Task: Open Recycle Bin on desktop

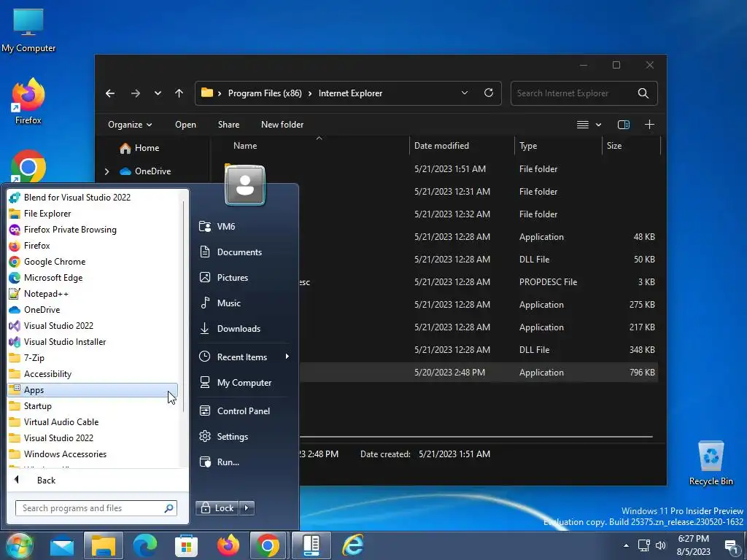Action: 711,463
